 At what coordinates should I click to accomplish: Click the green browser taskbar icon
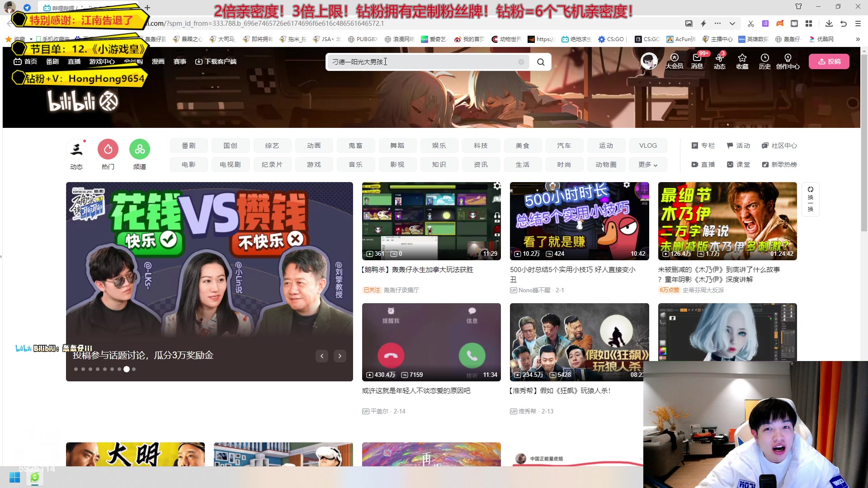click(x=35, y=478)
